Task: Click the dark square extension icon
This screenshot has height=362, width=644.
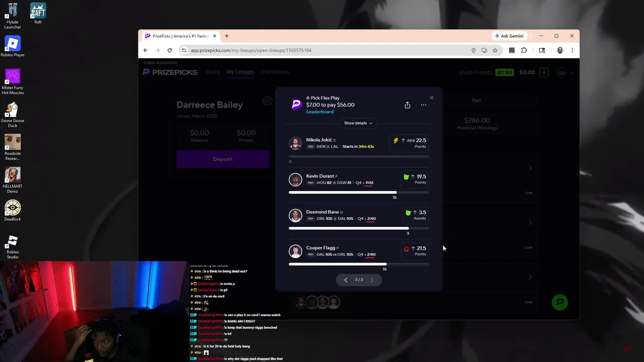Action: (512, 50)
